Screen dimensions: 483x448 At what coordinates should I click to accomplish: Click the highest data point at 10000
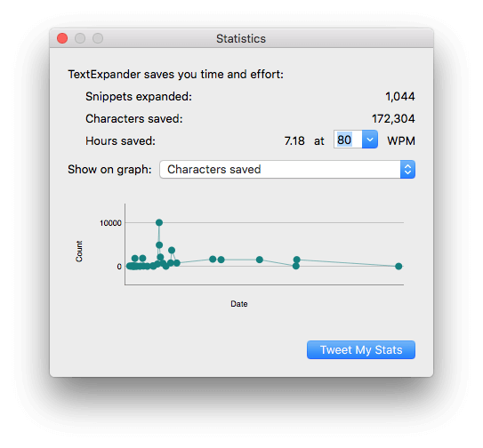coord(159,222)
